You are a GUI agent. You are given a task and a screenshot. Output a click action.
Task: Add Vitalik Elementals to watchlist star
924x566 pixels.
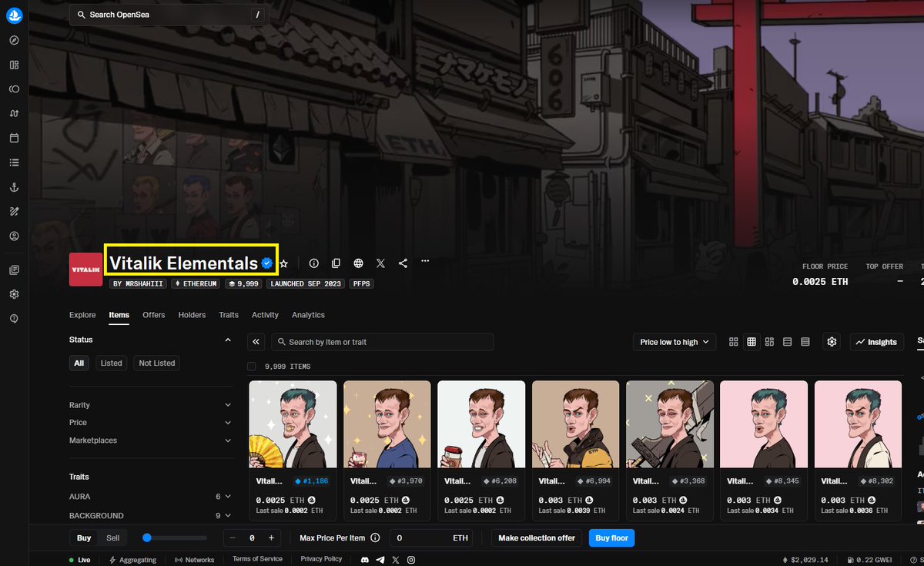[283, 263]
